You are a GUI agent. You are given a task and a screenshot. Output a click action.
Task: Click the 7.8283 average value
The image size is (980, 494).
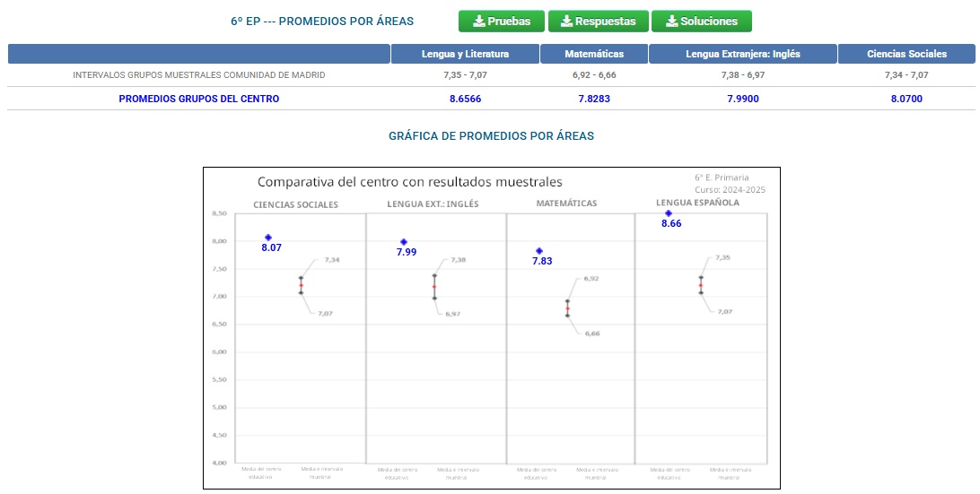593,99
